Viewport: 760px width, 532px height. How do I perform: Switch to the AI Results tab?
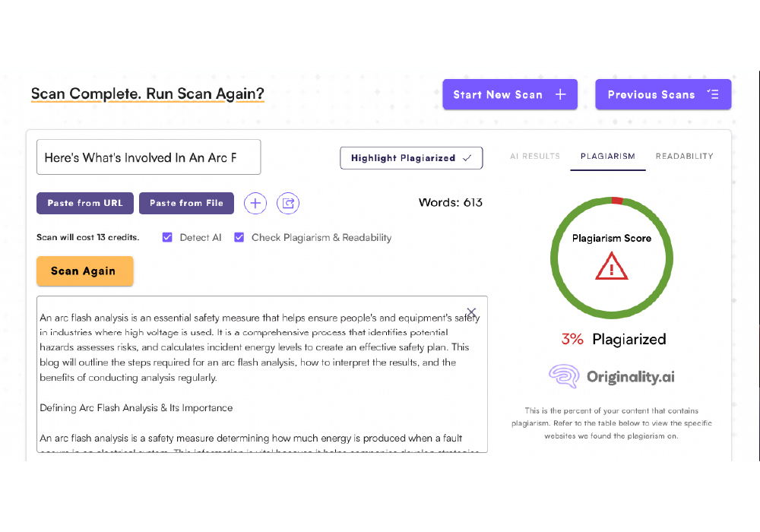(534, 156)
